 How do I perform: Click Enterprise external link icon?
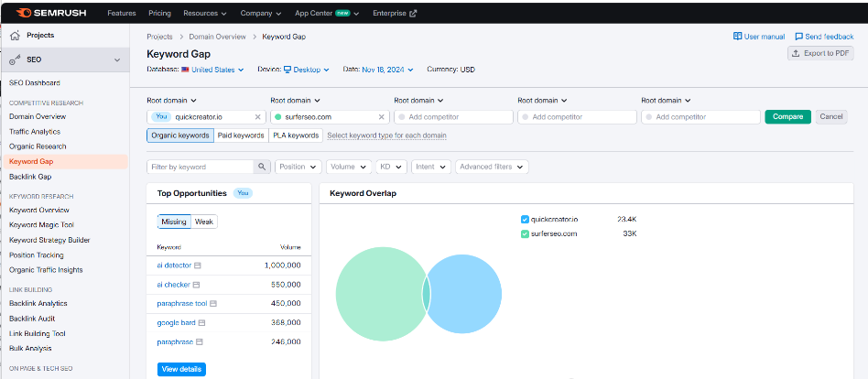coord(413,14)
